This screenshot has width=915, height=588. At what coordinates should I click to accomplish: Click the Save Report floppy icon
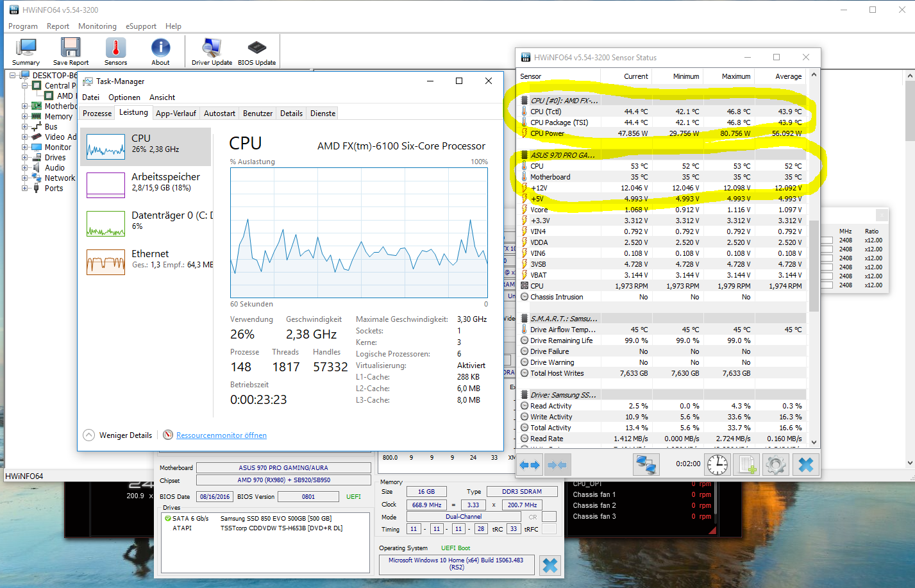(x=71, y=51)
